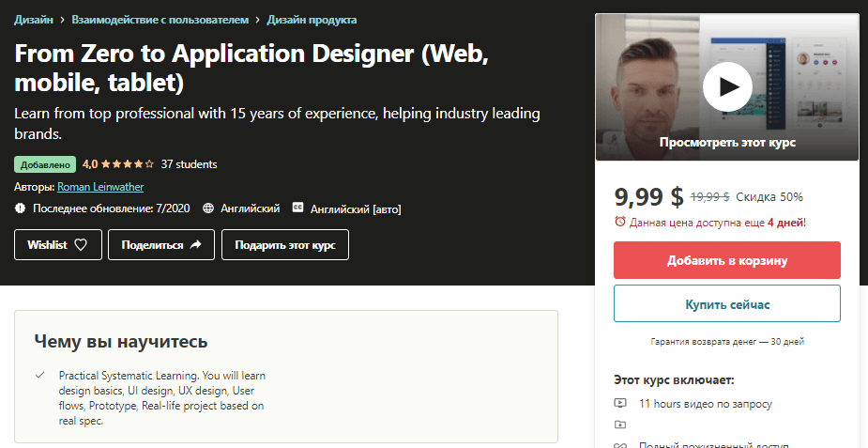Viewport: 868px width, 448px height.
Task: Click the green Добавлено badge
Action: [x=45, y=164]
